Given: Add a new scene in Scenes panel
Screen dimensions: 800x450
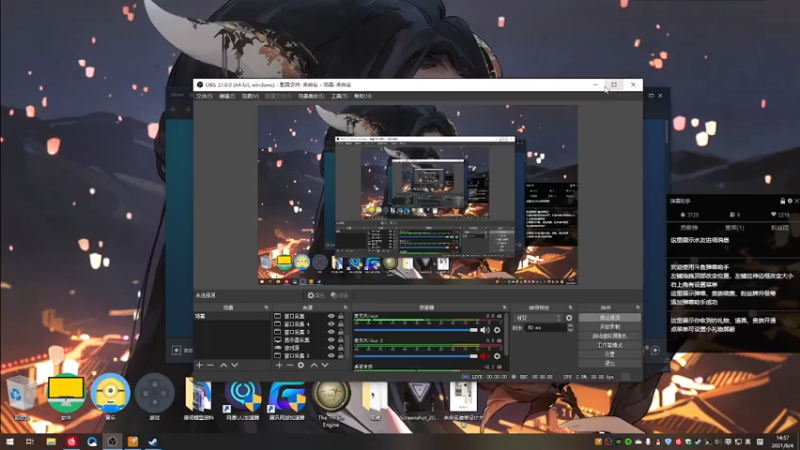Looking at the screenshot, I should pos(199,365).
